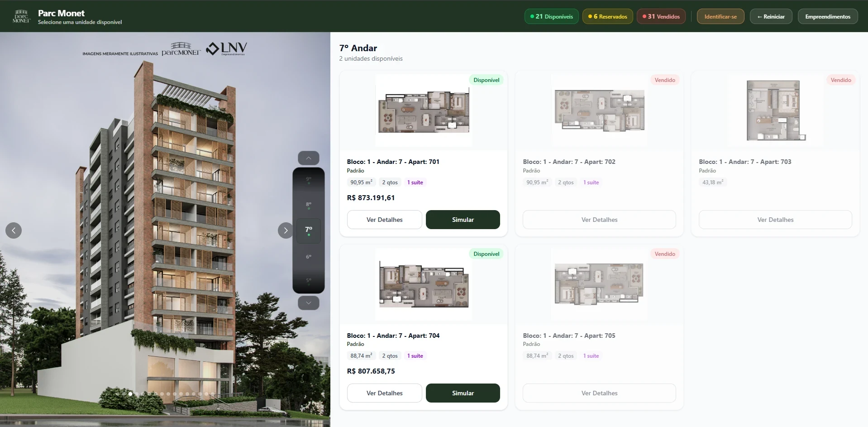Click the Reiniciar button
Viewport: 868px width, 427px height.
pos(771,16)
